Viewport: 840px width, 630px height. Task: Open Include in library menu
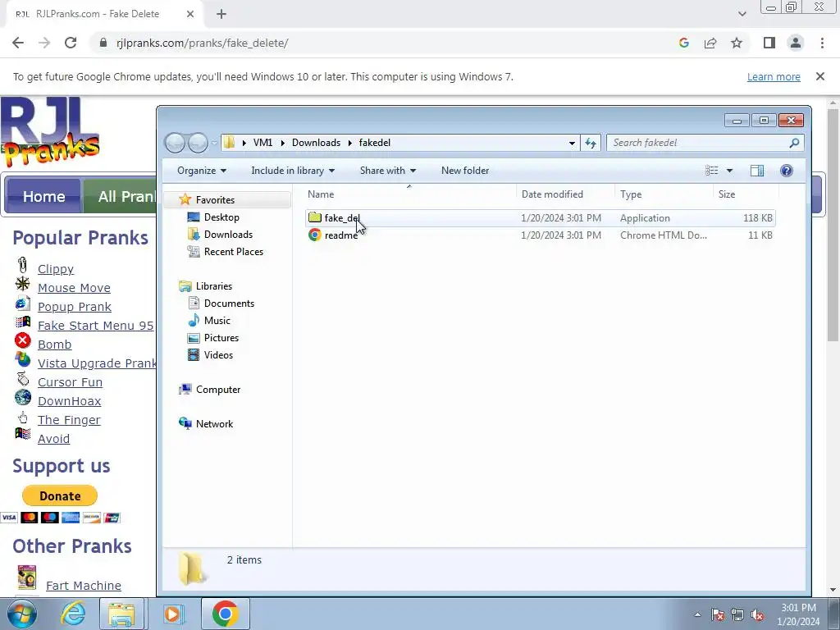click(293, 171)
